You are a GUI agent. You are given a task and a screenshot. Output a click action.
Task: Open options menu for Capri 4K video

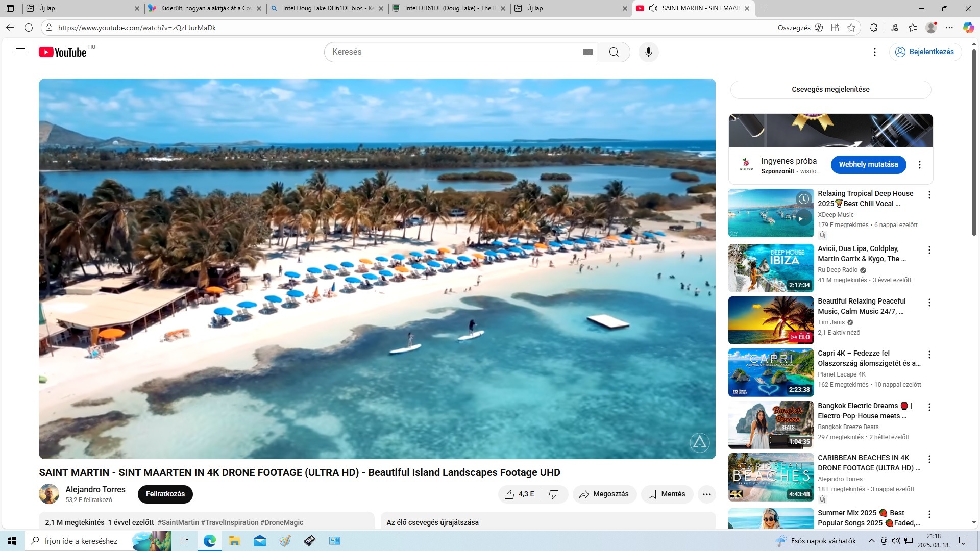(x=929, y=355)
